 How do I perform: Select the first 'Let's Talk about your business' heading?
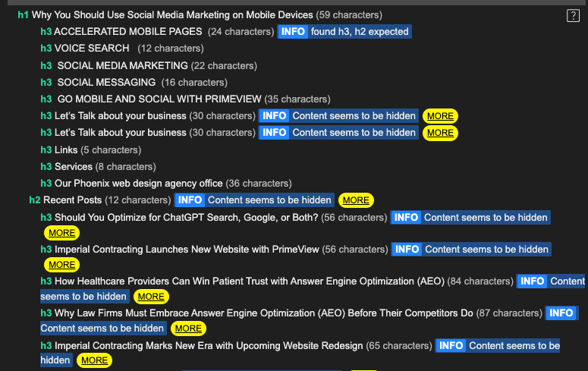[121, 116]
